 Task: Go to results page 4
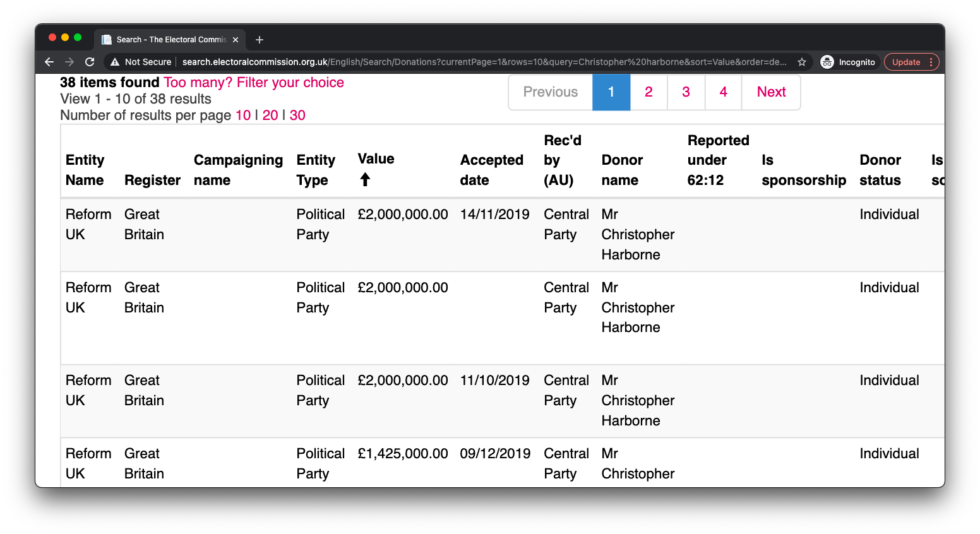tap(723, 92)
